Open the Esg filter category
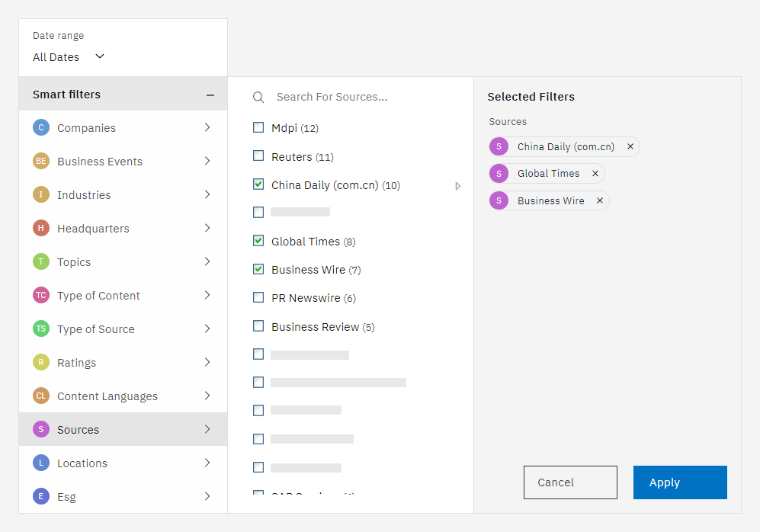 click(x=123, y=497)
